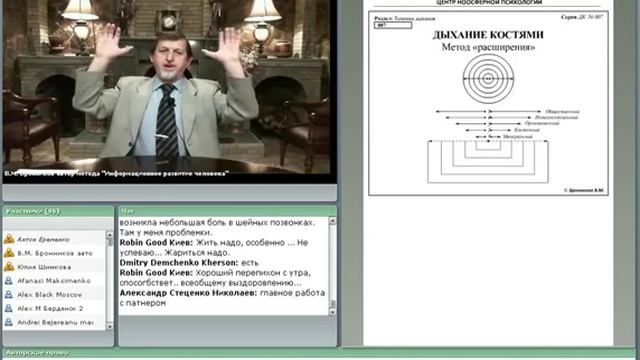This screenshot has width=640, height=360.
Task: Click the user icon beside Alex M Бердянск 2
Action: 9,308
